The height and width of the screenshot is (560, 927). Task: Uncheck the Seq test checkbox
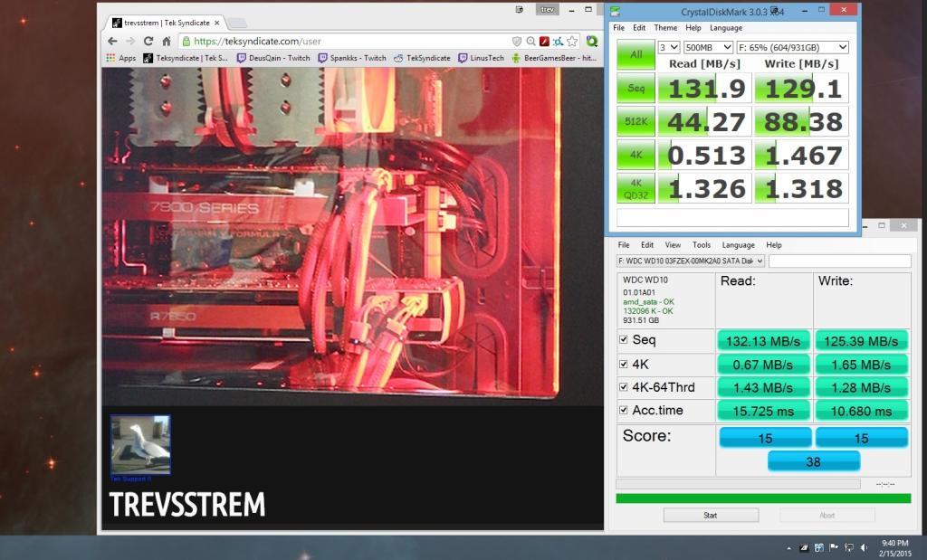pos(623,340)
